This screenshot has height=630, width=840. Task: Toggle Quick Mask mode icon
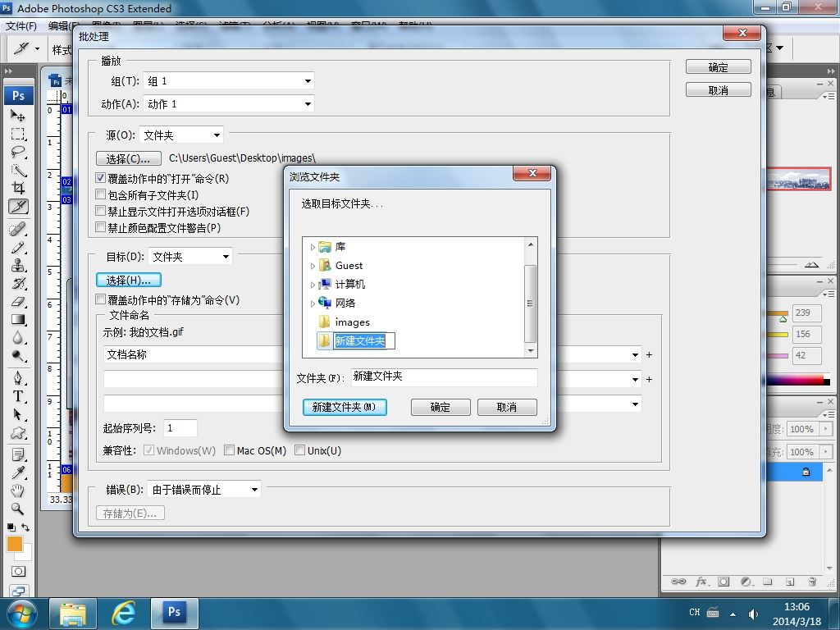coord(18,572)
